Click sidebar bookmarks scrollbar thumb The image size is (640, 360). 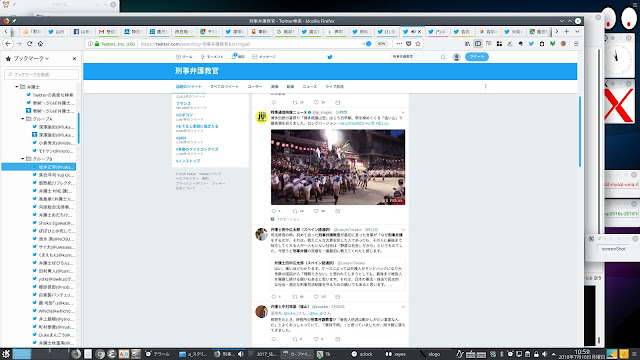78,128
